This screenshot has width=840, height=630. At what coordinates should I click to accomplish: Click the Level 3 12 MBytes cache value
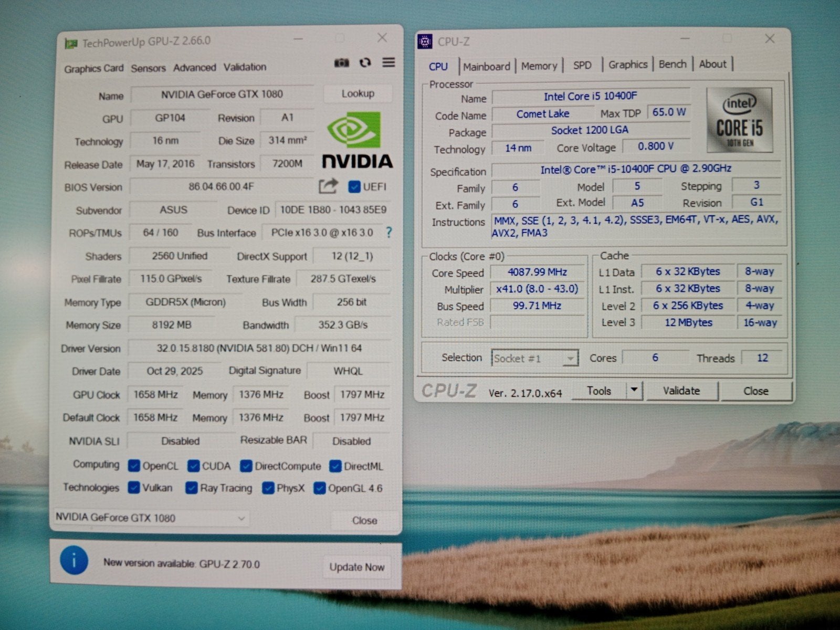[688, 322]
